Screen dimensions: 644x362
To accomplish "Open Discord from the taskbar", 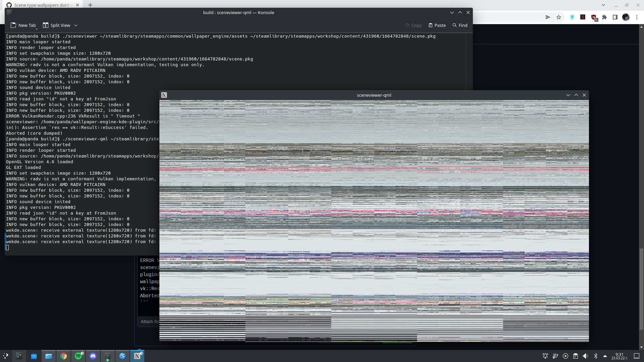I will [x=93, y=356].
